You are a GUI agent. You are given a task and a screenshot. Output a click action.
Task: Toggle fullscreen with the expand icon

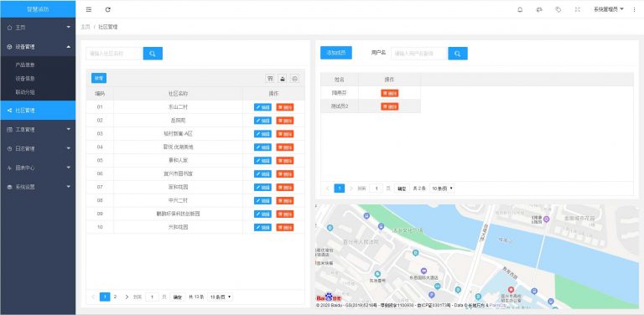pos(578,9)
